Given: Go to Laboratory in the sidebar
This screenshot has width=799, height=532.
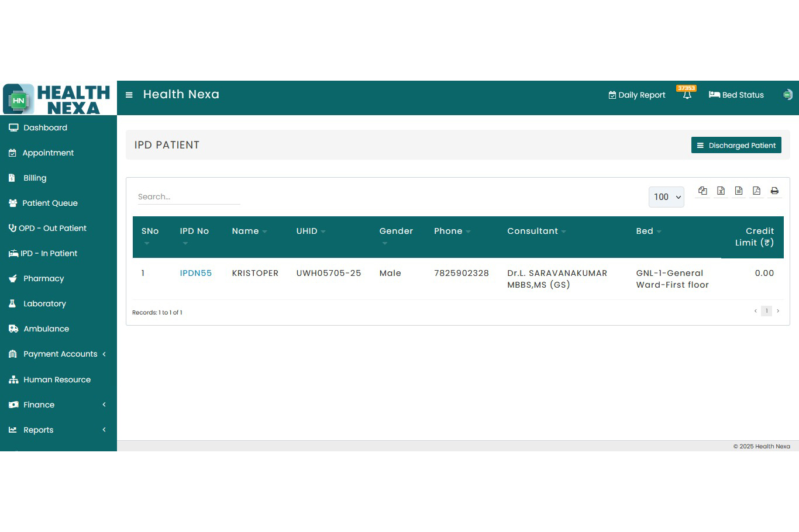Looking at the screenshot, I should 44,304.
